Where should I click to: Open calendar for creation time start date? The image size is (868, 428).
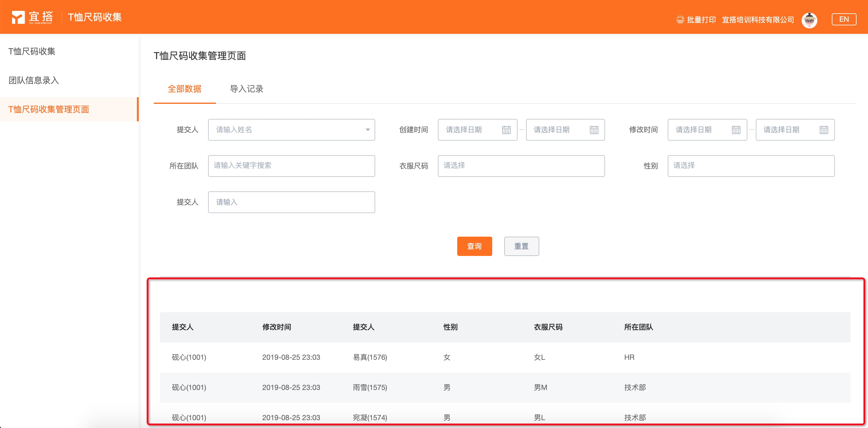pyautogui.click(x=506, y=130)
